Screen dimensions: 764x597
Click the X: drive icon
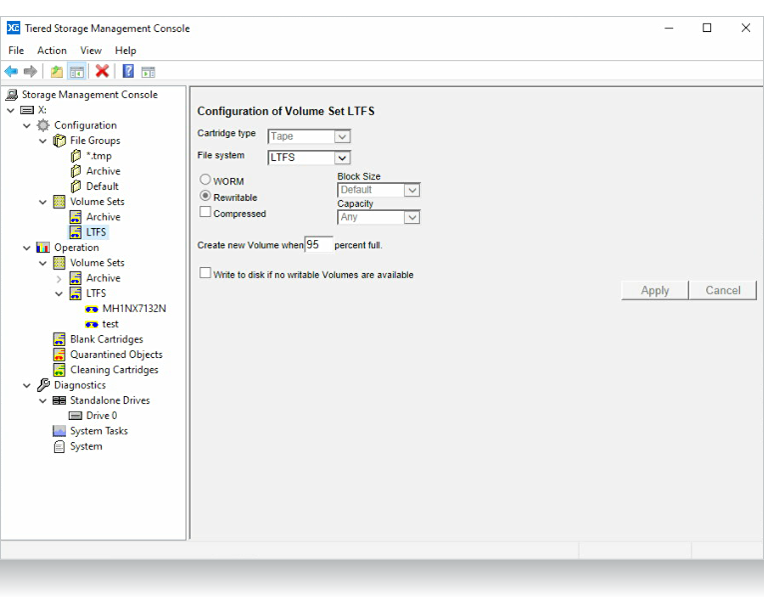coord(27,110)
